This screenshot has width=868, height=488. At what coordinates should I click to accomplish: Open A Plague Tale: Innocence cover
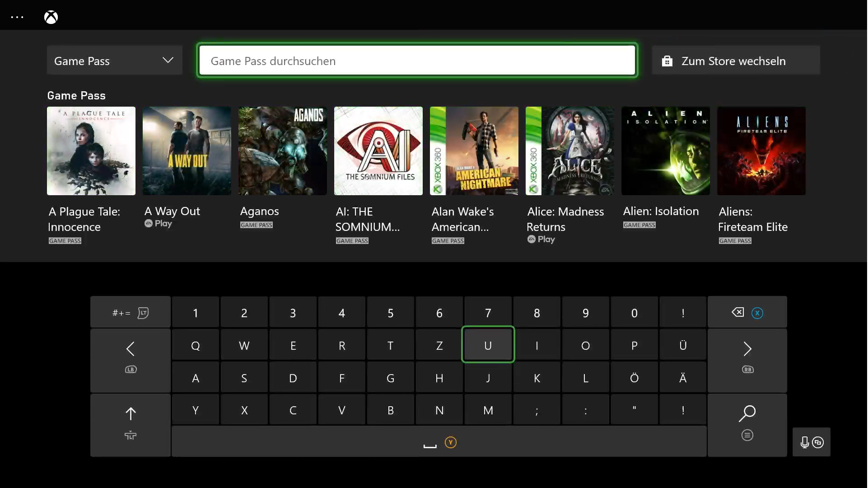[91, 151]
